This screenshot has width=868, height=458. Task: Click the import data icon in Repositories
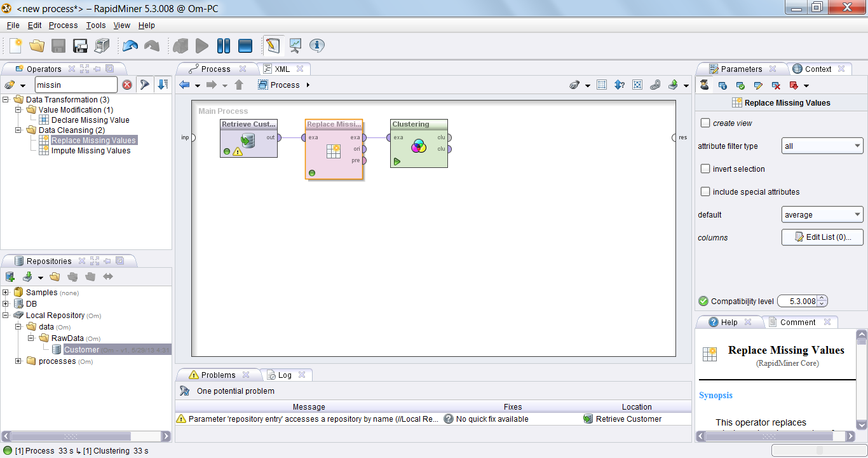[x=27, y=277]
